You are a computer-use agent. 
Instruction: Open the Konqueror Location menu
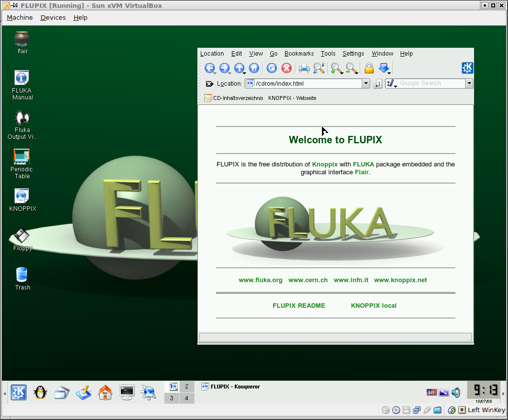212,54
